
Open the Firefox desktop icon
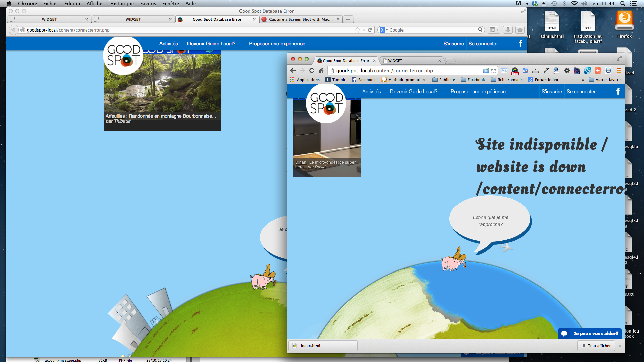(x=624, y=24)
